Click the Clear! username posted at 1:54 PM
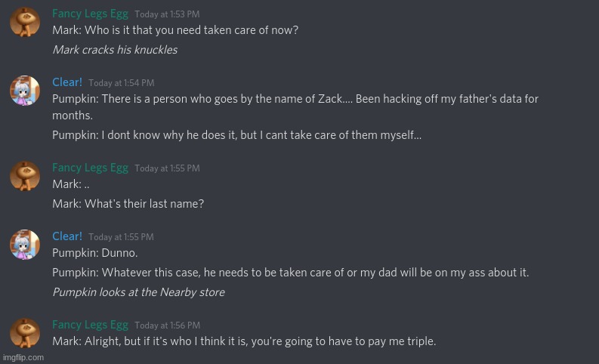This screenshot has height=364, width=599. tap(67, 82)
